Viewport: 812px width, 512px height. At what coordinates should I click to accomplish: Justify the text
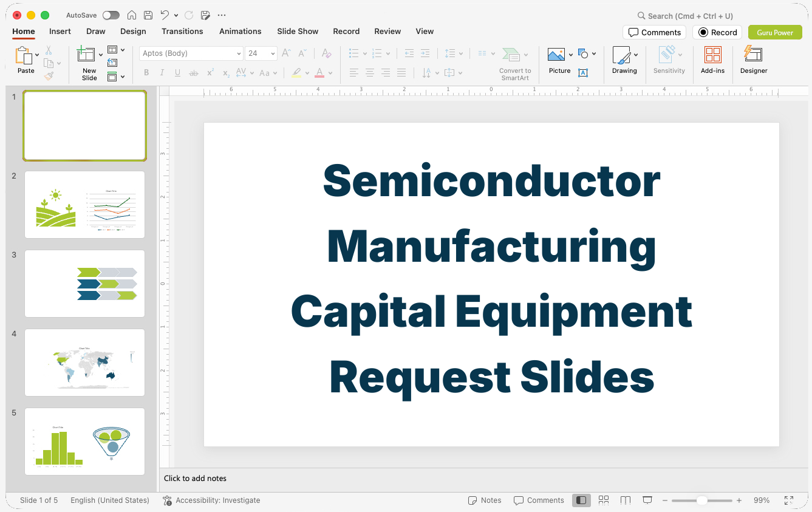401,73
